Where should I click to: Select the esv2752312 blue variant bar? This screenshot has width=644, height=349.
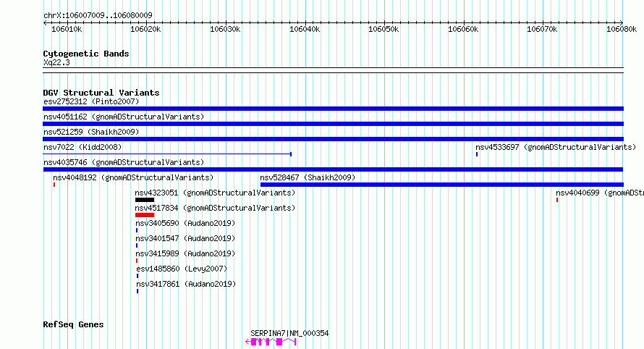coord(333,109)
